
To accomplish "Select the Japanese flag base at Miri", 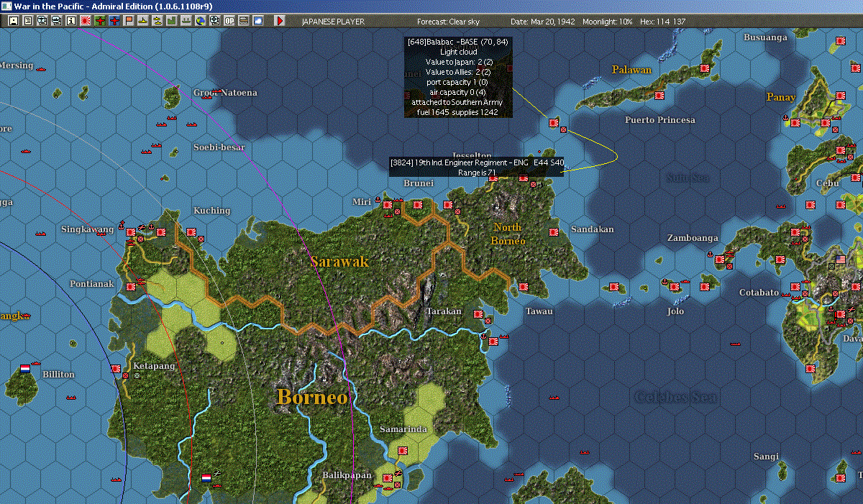I will coord(388,205).
